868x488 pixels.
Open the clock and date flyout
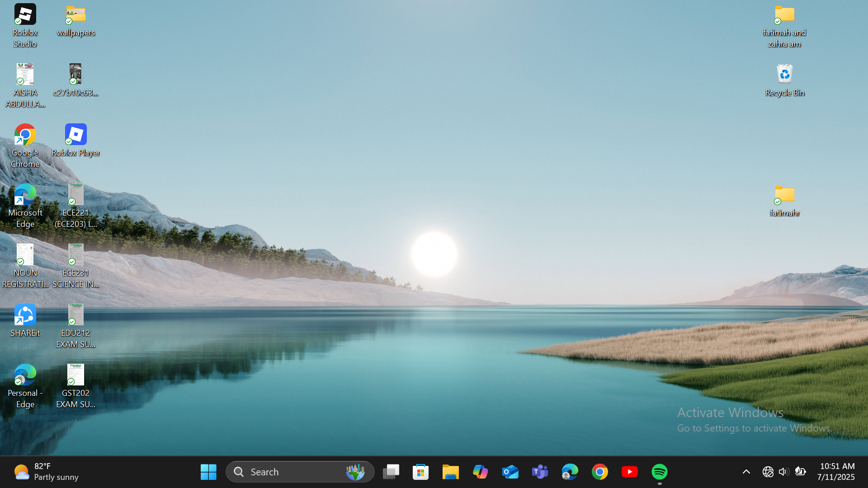pos(837,472)
